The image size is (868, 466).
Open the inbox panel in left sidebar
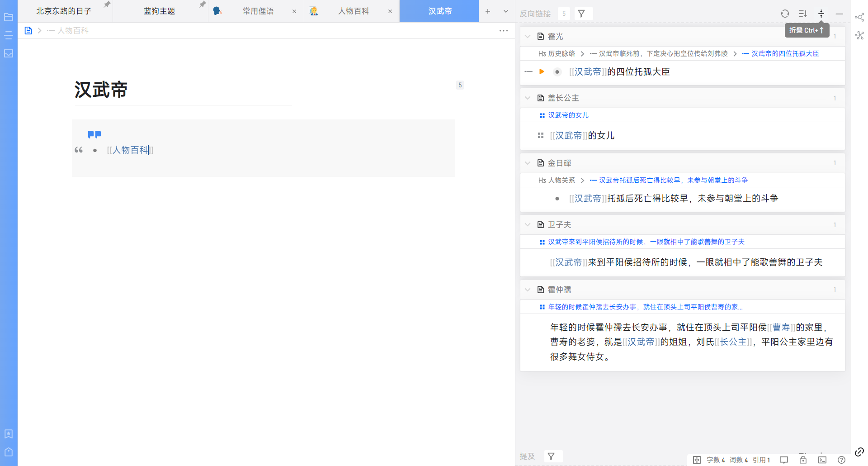click(x=9, y=53)
